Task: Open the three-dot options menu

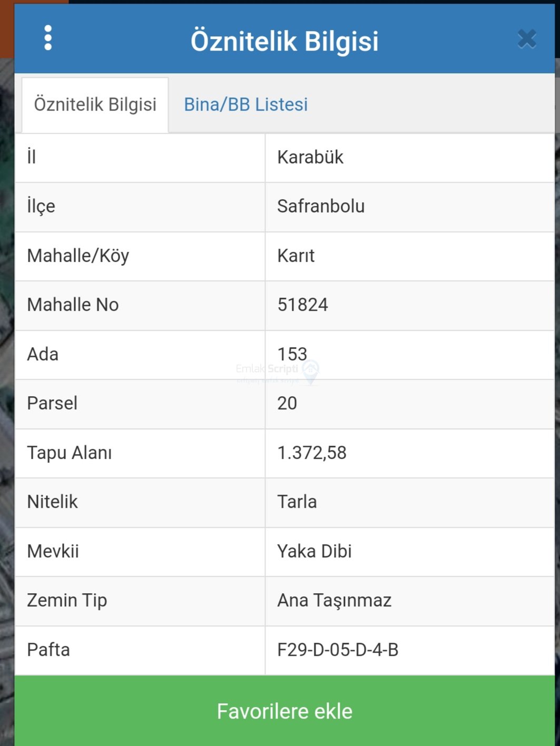Action: (48, 38)
